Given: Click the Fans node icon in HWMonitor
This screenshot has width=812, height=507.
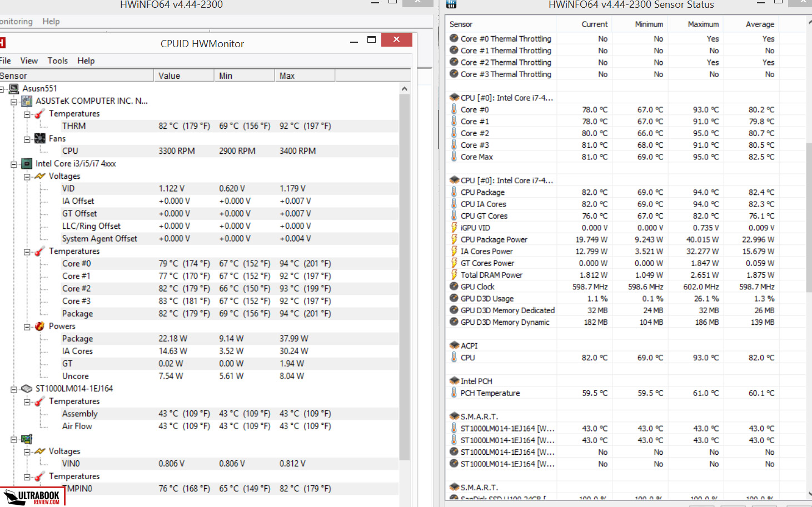Looking at the screenshot, I should click(39, 138).
